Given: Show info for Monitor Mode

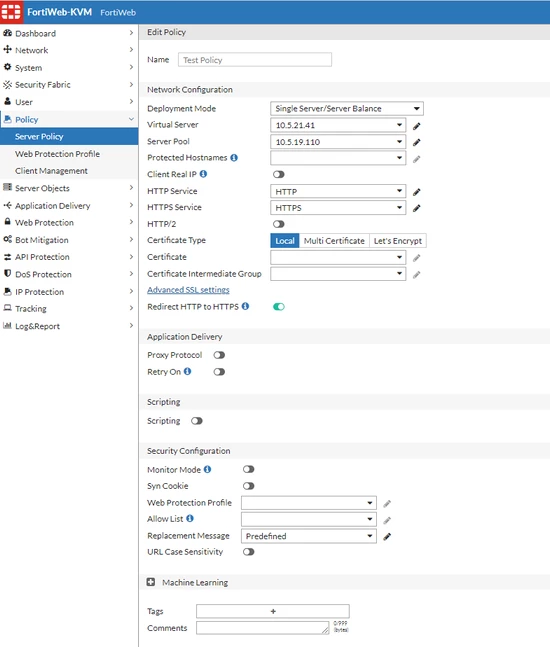Looking at the screenshot, I should pos(208,469).
